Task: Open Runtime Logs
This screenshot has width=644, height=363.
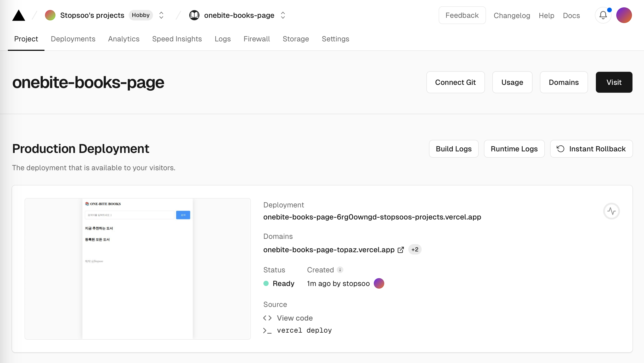Action: (x=514, y=149)
